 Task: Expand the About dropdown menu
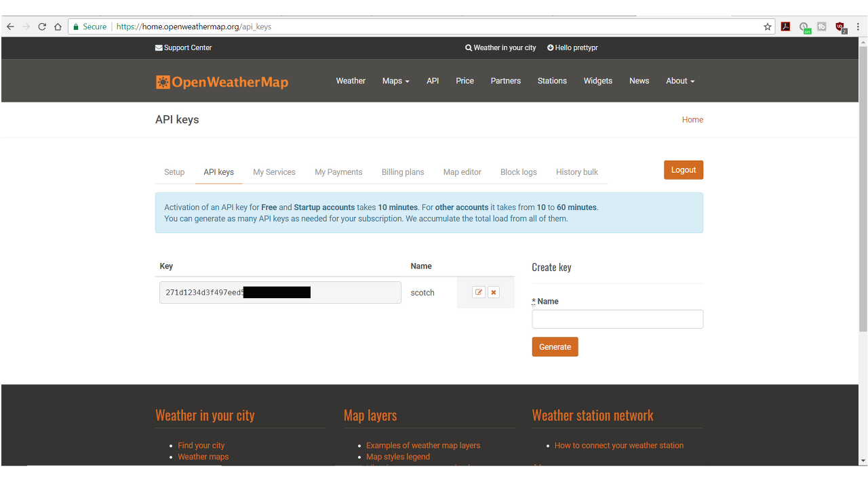[x=680, y=81]
